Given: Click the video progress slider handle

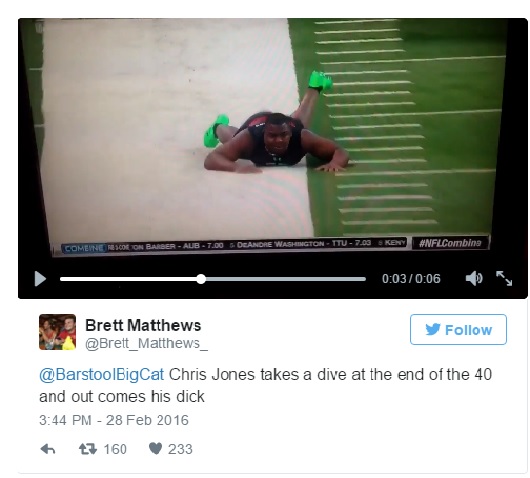Looking at the screenshot, I should point(201,279).
